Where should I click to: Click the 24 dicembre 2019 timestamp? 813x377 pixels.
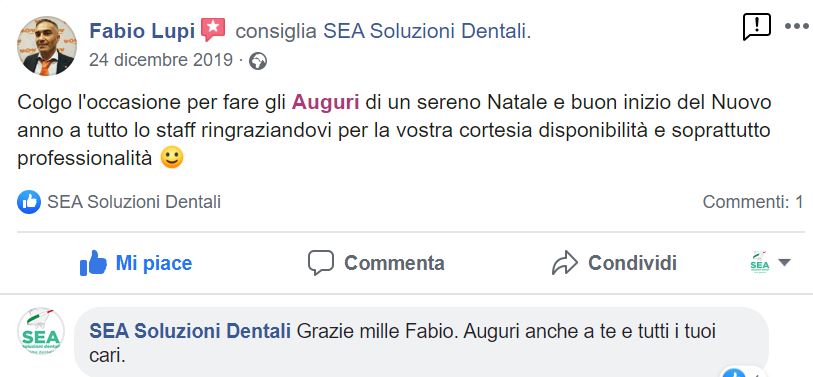[x=161, y=60]
